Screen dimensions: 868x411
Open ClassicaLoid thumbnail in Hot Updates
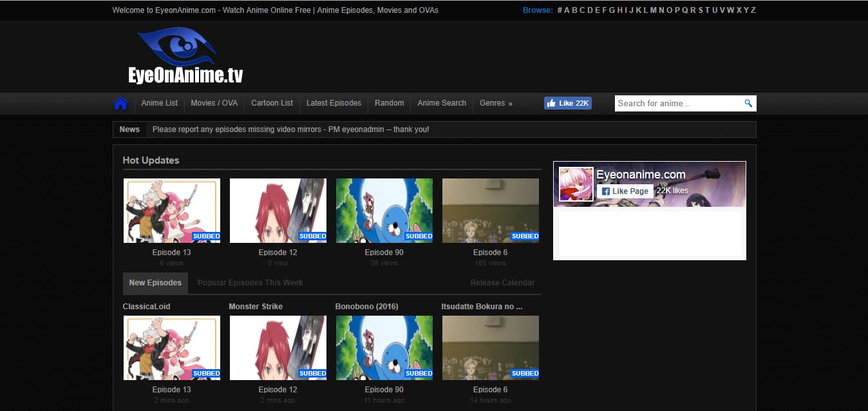click(x=172, y=211)
